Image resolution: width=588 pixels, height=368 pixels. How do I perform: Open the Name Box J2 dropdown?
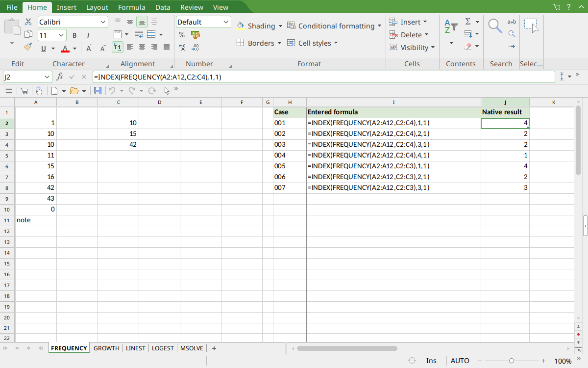[x=47, y=77]
